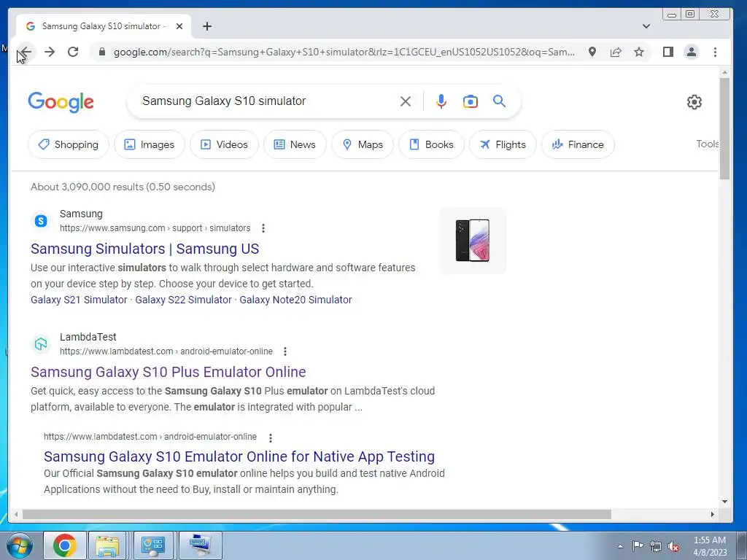Go back using the browser back arrow
Viewport: 747px width, 560px height.
click(26, 52)
